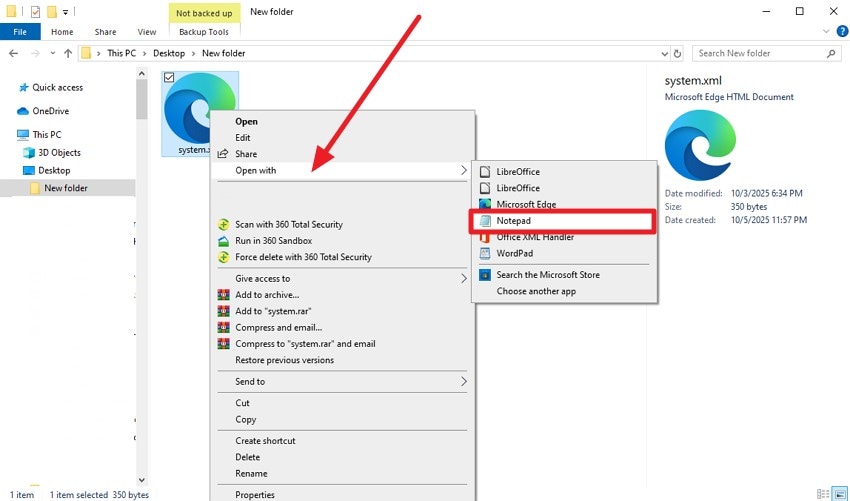
Task: Click the Not backed up tab header
Action: 204,13
